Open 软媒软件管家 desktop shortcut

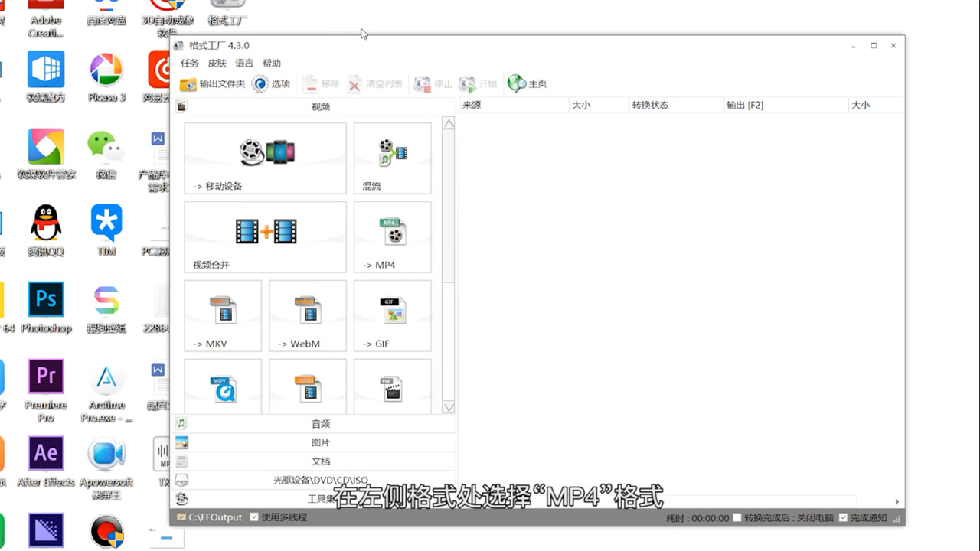(46, 154)
